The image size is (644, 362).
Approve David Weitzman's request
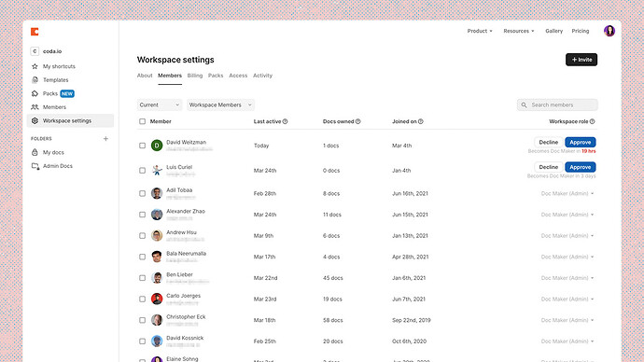[x=581, y=143]
